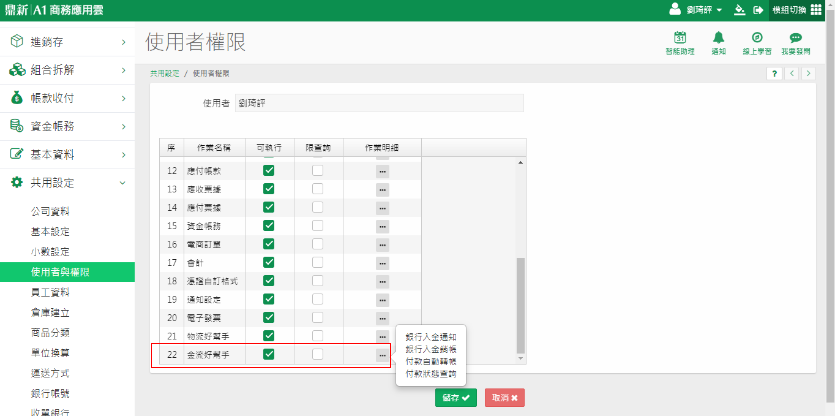Click the 作業名稱 column header
This screenshot has height=416, width=836.
[x=214, y=148]
